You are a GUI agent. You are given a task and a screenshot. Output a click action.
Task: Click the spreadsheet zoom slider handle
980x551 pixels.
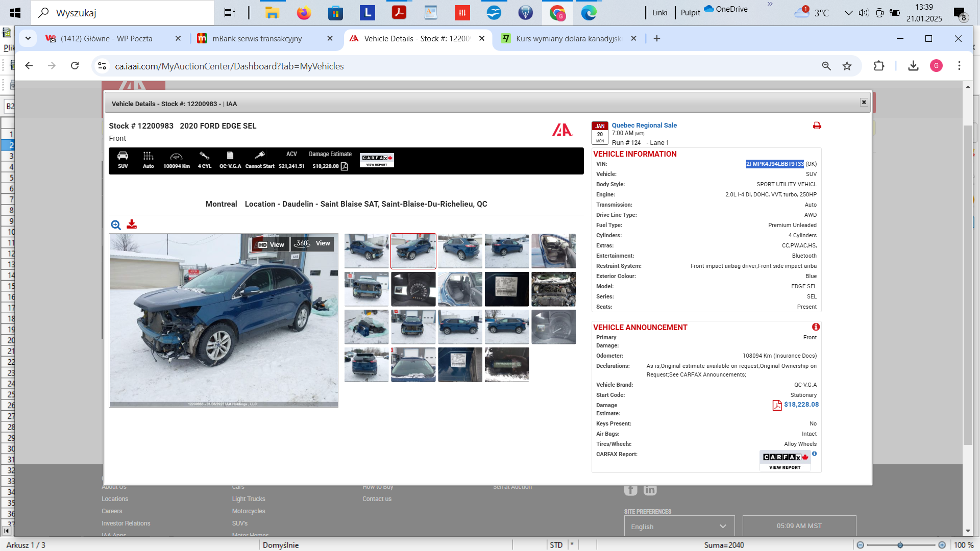900,545
